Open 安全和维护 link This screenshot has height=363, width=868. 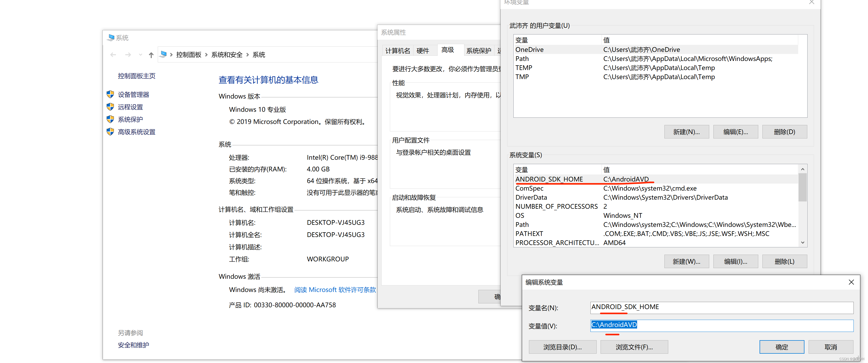[x=133, y=345]
